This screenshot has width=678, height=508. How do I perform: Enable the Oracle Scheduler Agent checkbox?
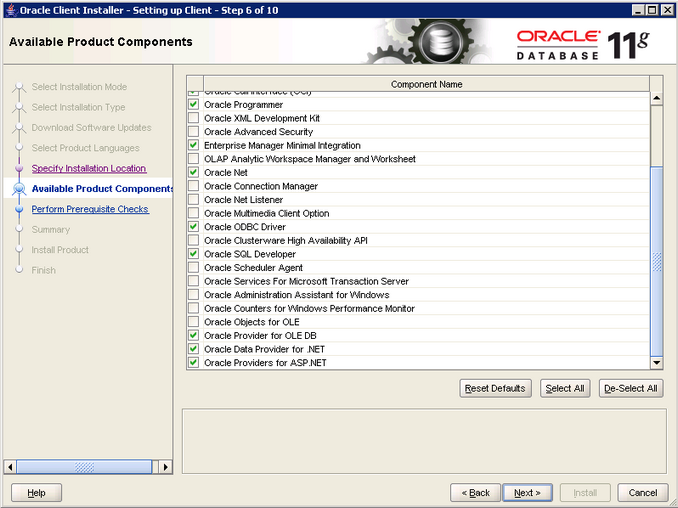click(x=193, y=268)
